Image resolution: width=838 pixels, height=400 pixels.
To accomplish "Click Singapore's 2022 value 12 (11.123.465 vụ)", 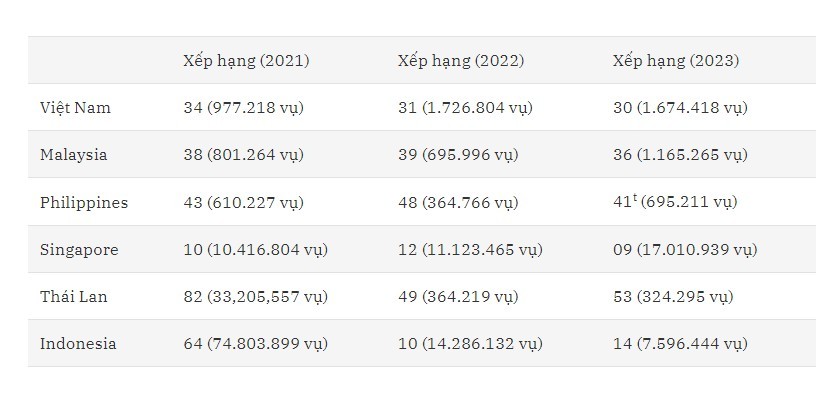I will pyautogui.click(x=470, y=250).
